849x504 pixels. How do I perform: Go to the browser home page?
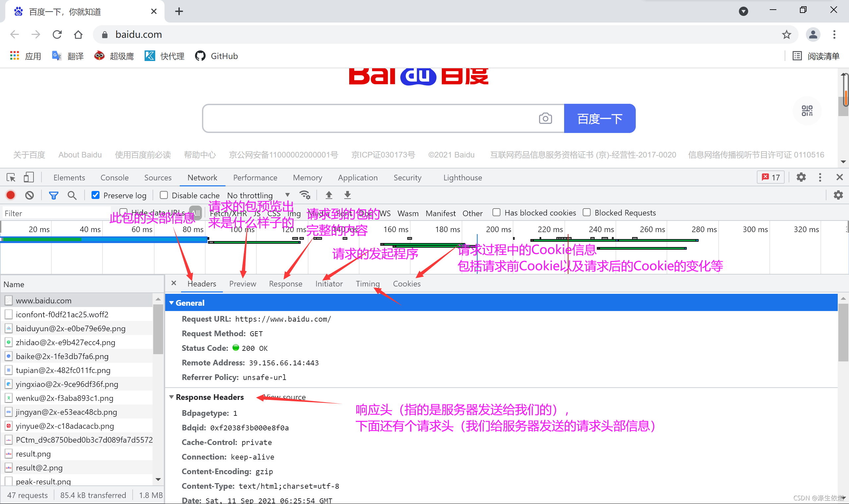(78, 34)
